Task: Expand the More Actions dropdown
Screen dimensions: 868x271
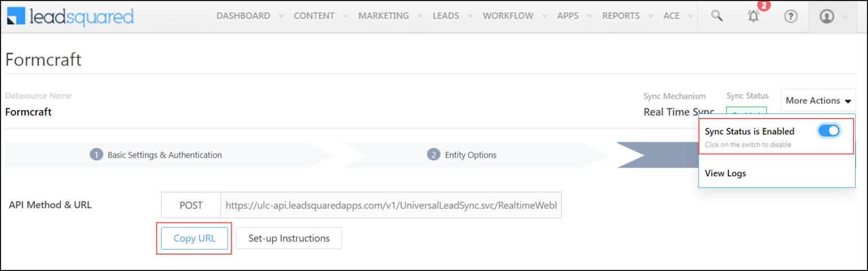Action: tap(818, 100)
